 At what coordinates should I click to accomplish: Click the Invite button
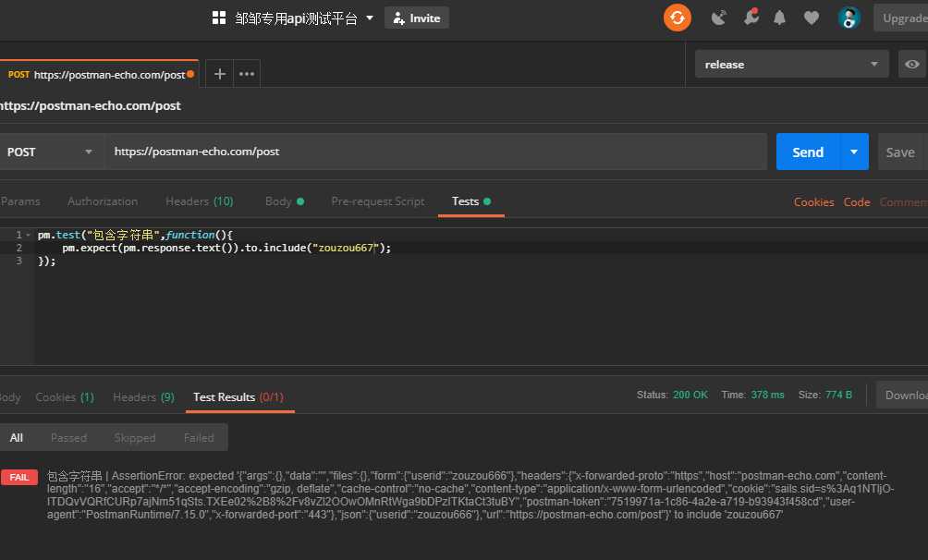[417, 18]
